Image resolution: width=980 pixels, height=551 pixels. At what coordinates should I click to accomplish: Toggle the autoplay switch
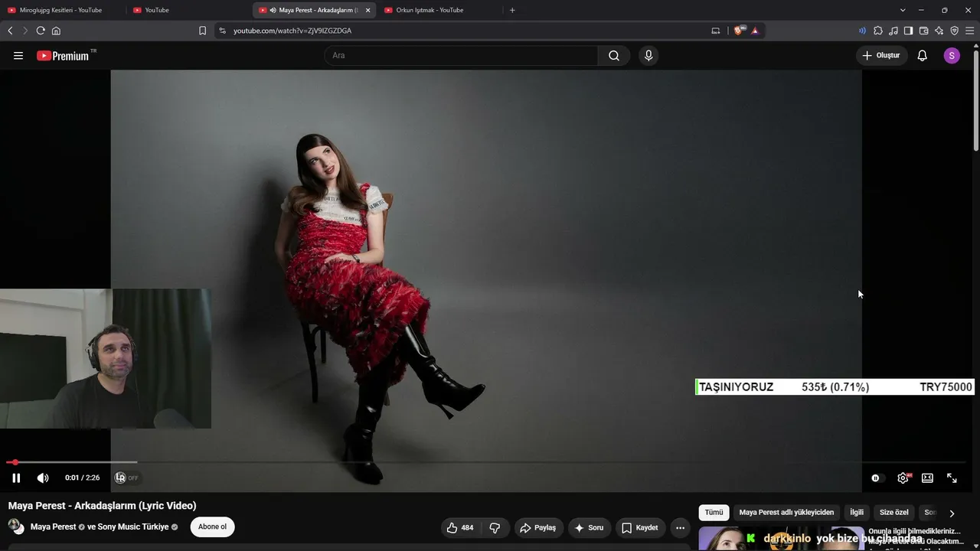(877, 478)
